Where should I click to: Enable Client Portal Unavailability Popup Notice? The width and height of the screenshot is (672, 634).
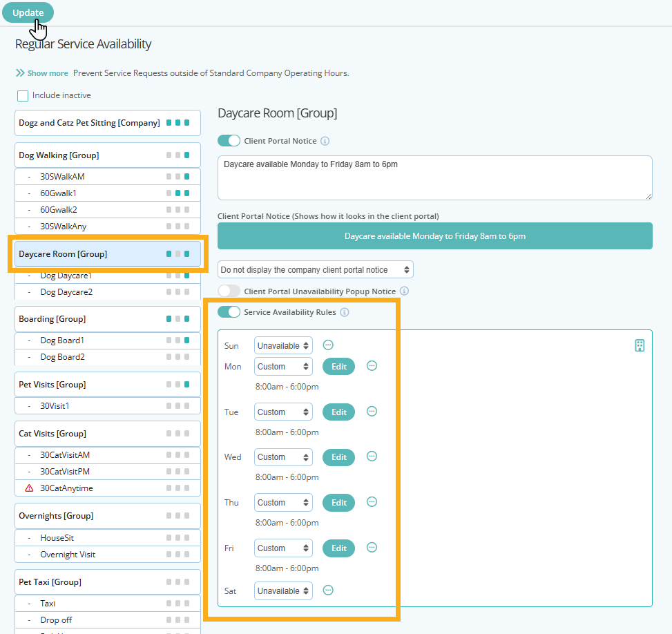[229, 291]
